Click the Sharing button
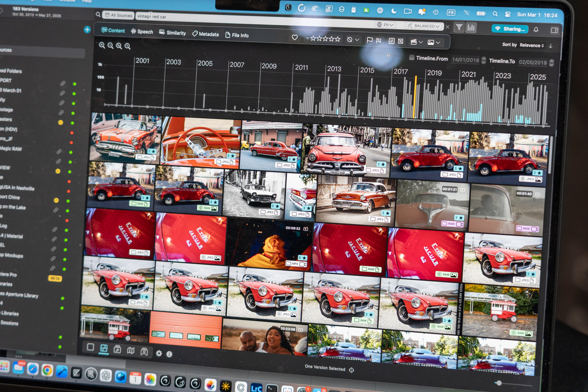This screenshot has width=588, height=392. 510,29
